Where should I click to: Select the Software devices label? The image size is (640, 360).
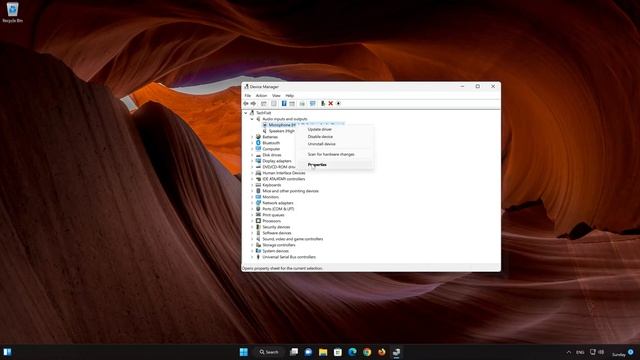[277, 233]
